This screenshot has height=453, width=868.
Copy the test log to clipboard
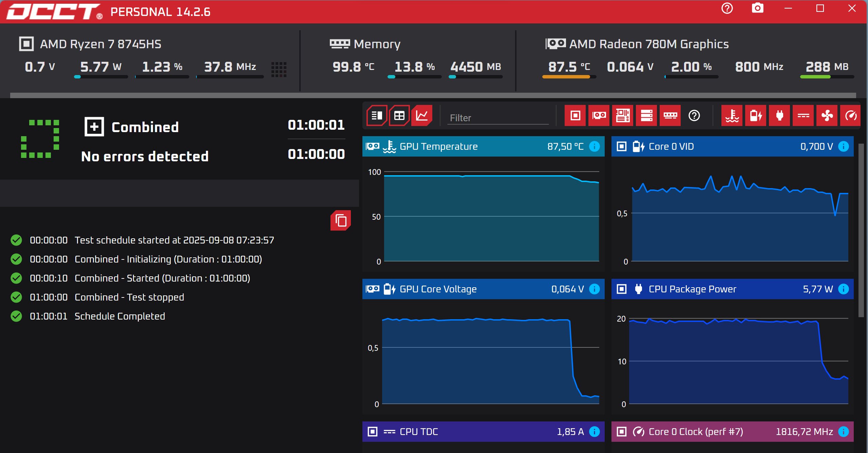341,221
